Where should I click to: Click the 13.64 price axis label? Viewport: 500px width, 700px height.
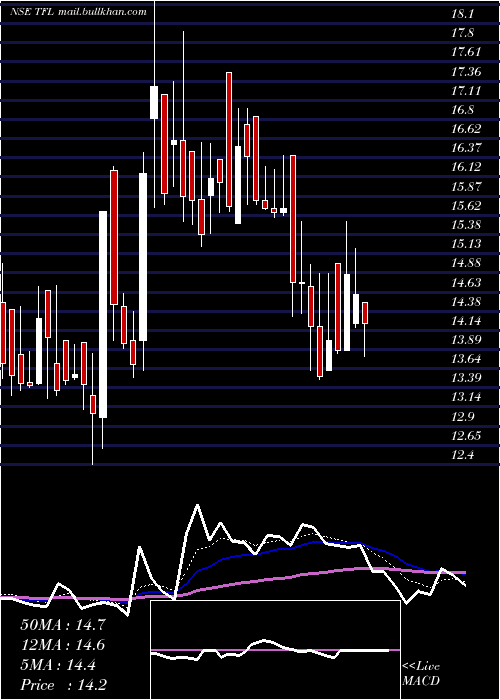coord(466,359)
